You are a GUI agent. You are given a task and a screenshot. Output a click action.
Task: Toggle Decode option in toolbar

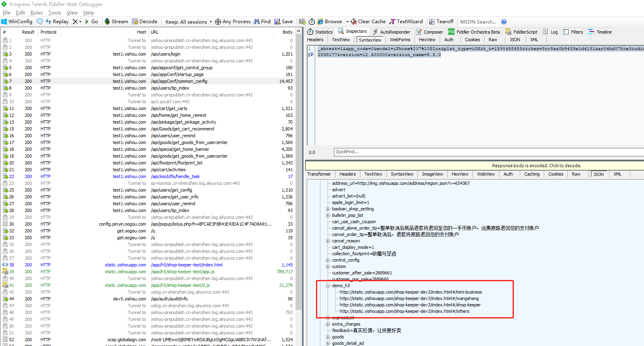[145, 22]
